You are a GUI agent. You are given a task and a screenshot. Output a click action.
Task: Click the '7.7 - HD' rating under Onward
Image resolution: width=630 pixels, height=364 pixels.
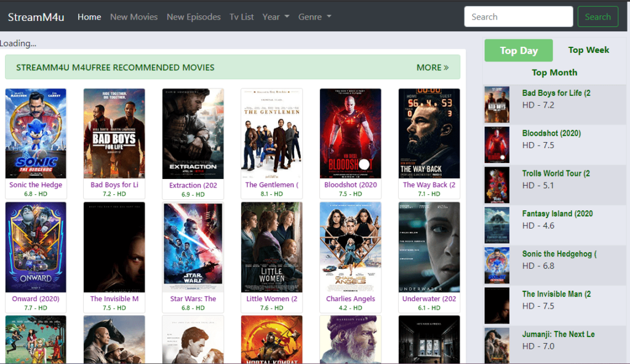pos(36,308)
